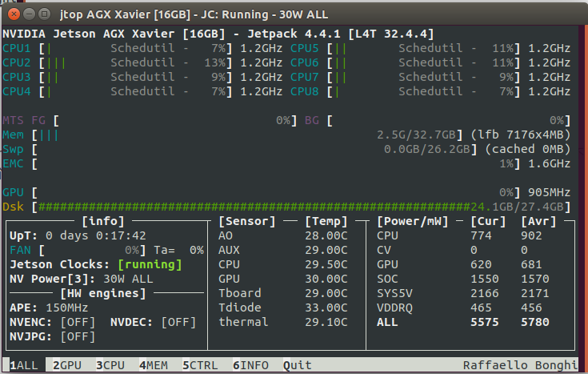The height and width of the screenshot is (374, 588).
Task: Click the 2.5G/32.7GB memory value
Action: 416,135
